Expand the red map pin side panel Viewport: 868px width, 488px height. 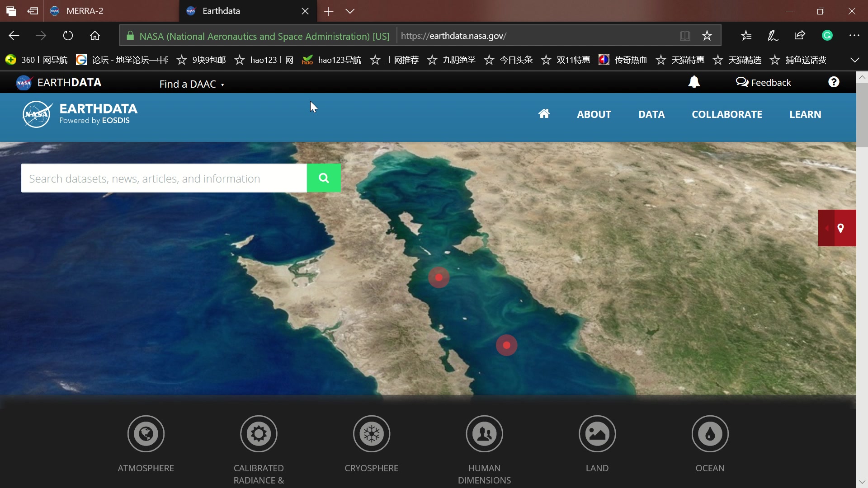pyautogui.click(x=837, y=228)
